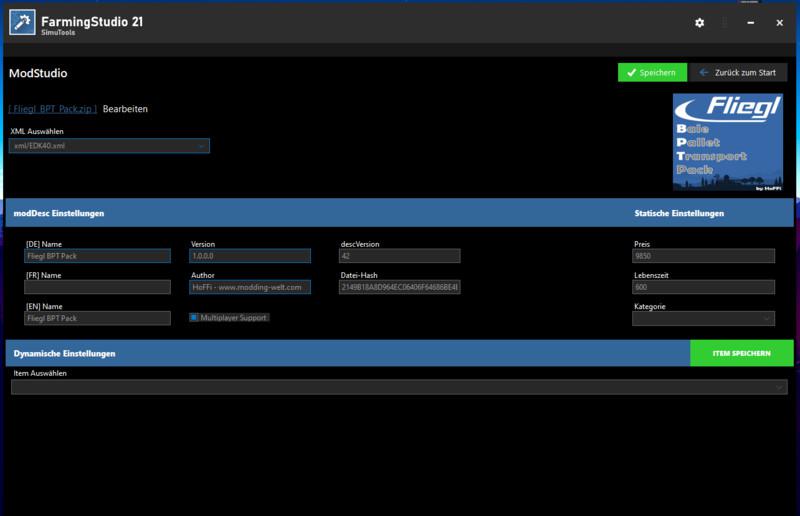Open settings via the gear icon
Image resolution: width=800 pixels, height=516 pixels.
(700, 23)
